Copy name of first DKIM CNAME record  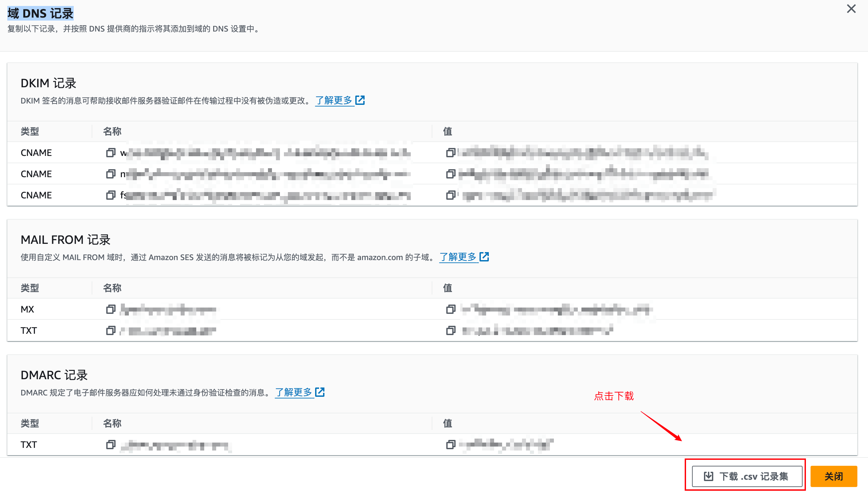[x=111, y=153]
